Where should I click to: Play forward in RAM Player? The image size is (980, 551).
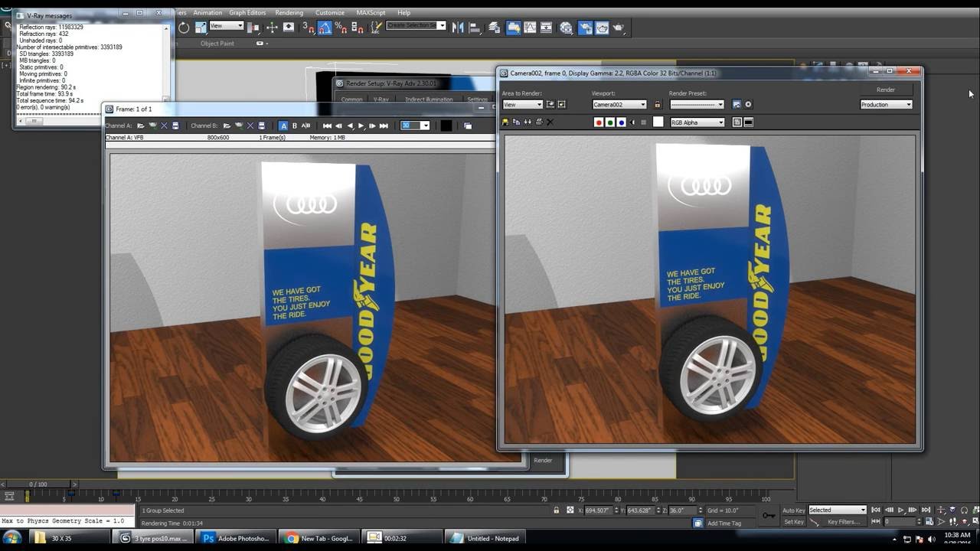click(x=361, y=126)
